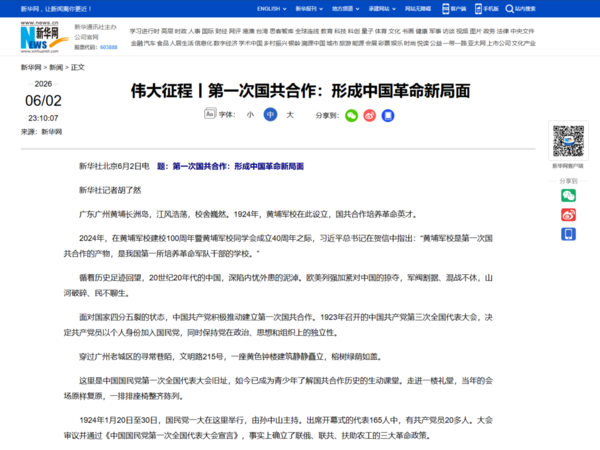Click the 23:10:07 timestamp
Viewport: 600px width, 450px height.
tap(43, 118)
